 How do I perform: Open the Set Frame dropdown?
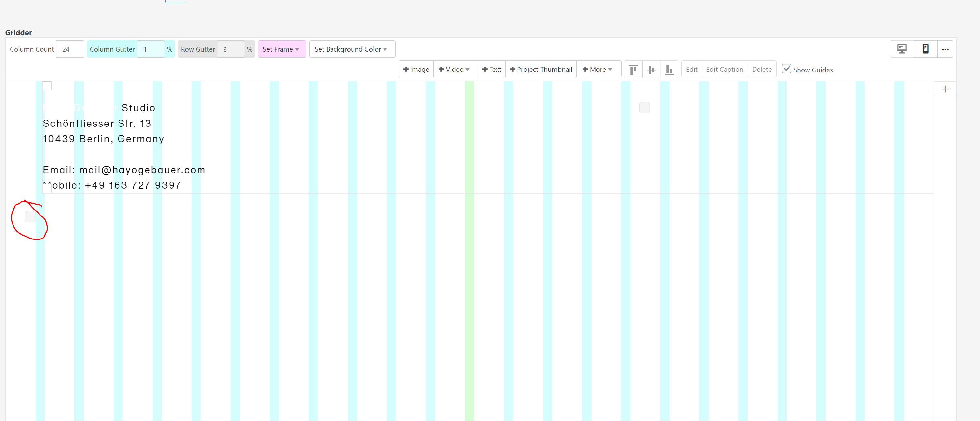point(281,49)
